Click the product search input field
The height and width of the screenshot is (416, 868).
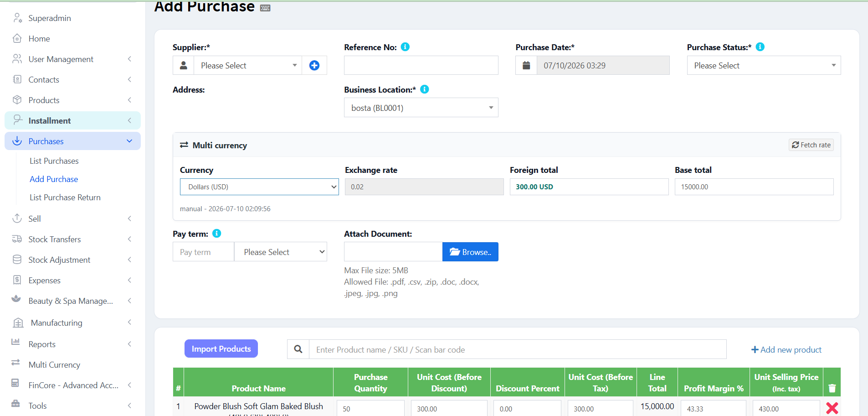(518, 349)
